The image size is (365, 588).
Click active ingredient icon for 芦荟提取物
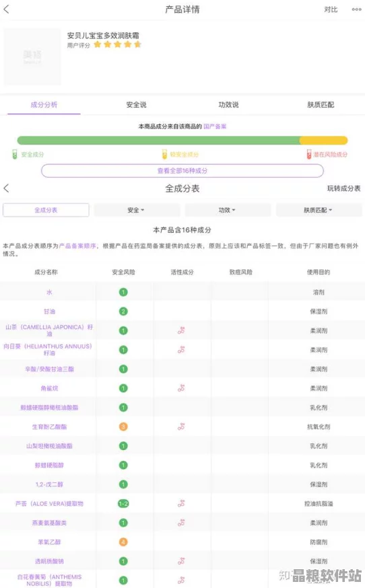coord(181,504)
